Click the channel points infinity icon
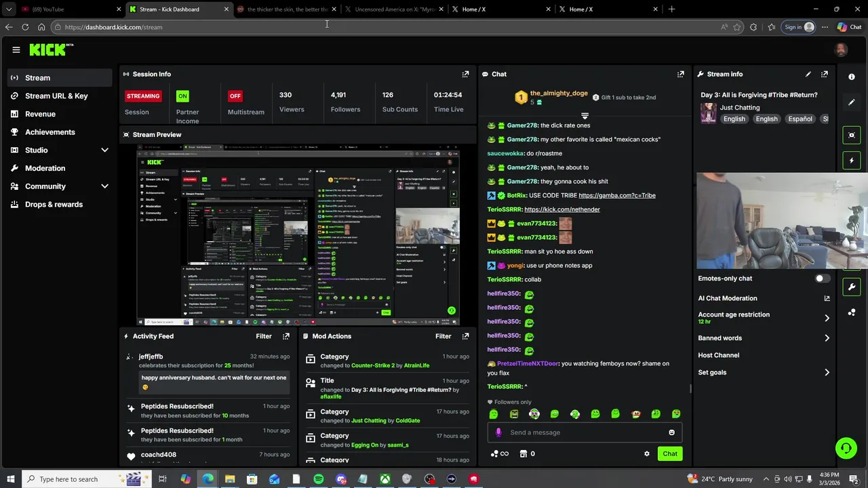 500,454
